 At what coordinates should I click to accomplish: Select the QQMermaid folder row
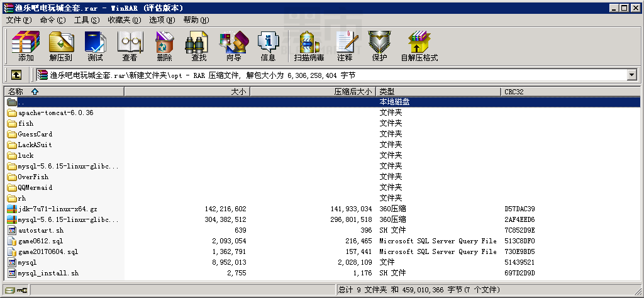[323, 187]
